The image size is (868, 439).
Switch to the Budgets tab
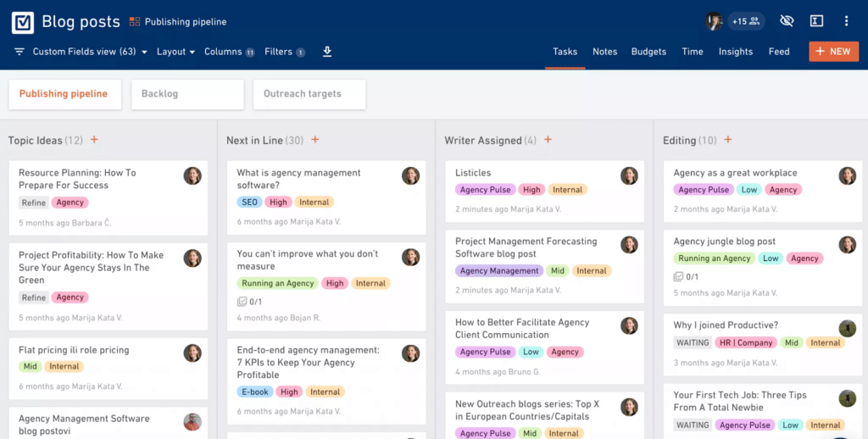(648, 52)
